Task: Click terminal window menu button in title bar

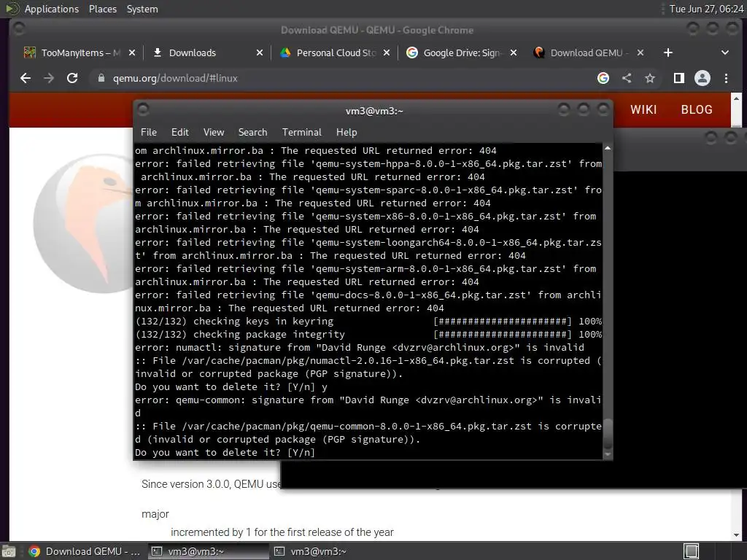Action: click(x=143, y=109)
